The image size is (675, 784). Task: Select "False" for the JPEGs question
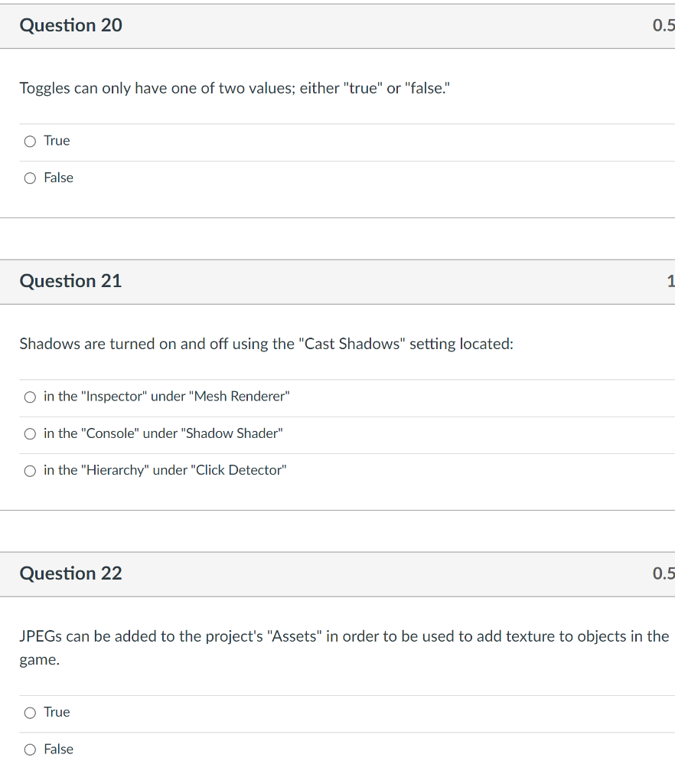point(29,749)
